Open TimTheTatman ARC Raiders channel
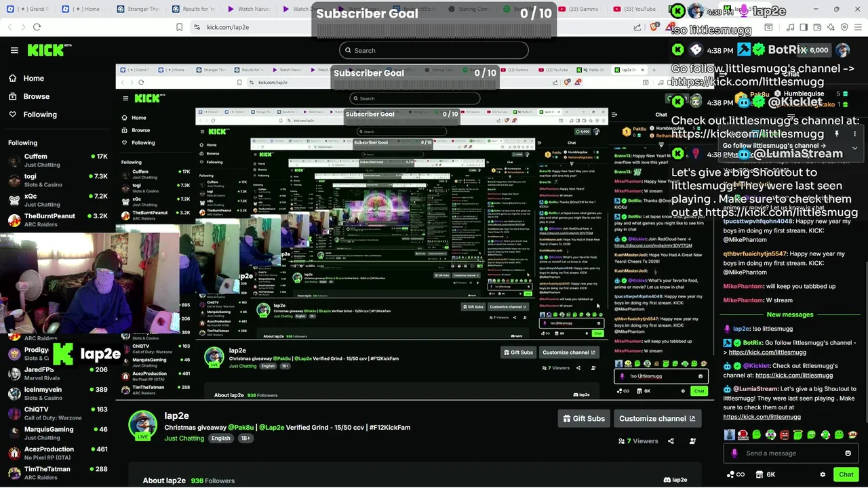 [x=58, y=472]
